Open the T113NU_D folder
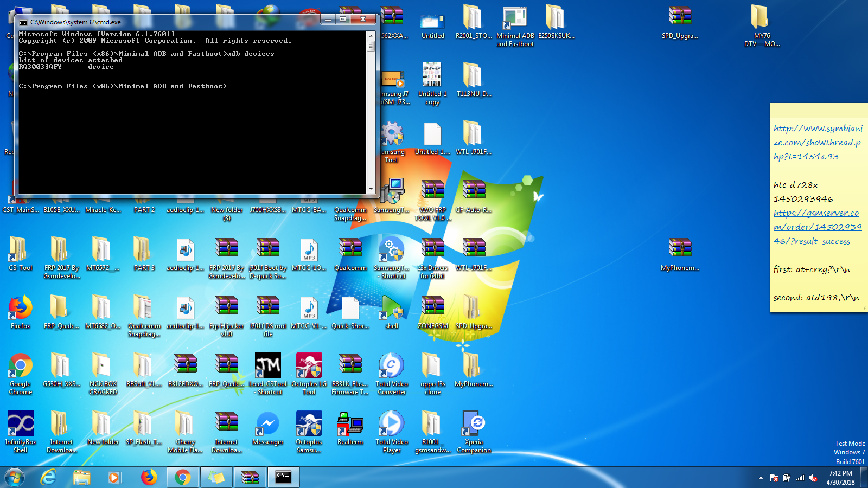 pyautogui.click(x=474, y=80)
